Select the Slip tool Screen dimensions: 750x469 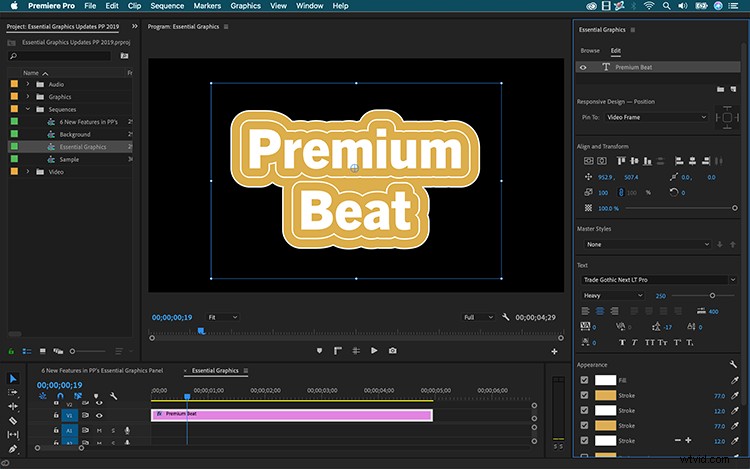[x=13, y=435]
